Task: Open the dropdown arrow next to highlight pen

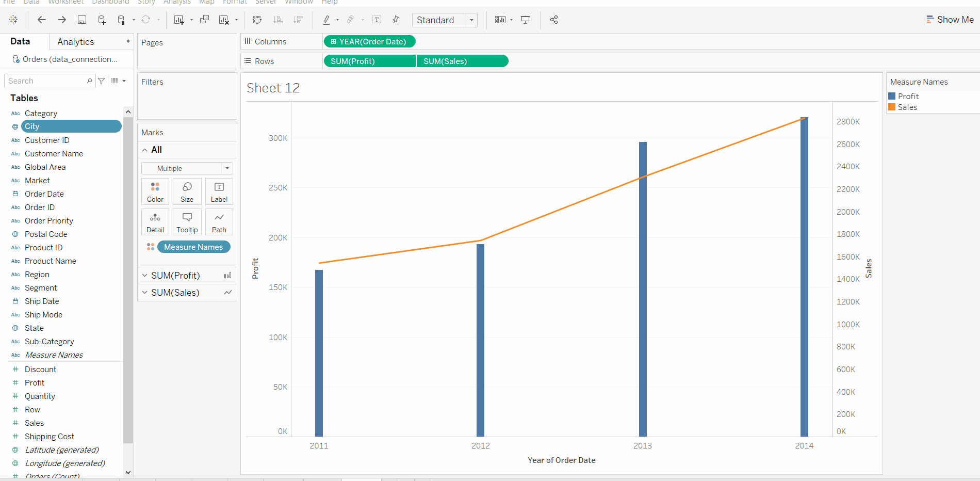Action: tap(337, 20)
